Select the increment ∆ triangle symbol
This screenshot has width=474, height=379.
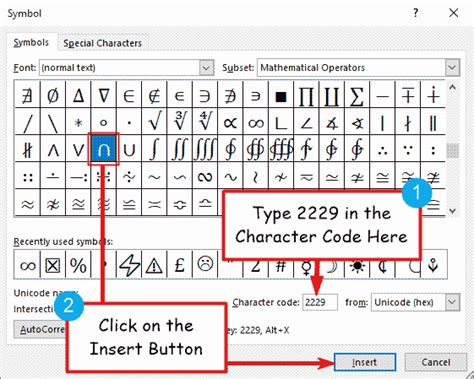(x=78, y=95)
